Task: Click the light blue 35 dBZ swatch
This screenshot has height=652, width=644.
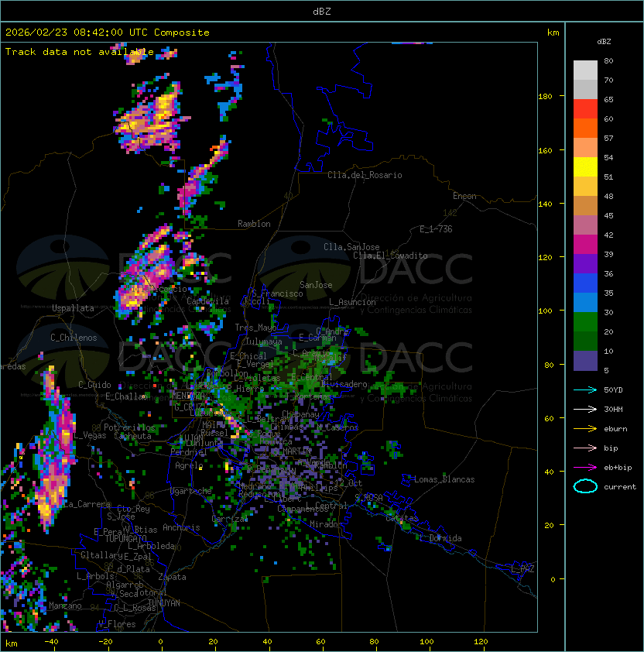Action: coord(585,302)
